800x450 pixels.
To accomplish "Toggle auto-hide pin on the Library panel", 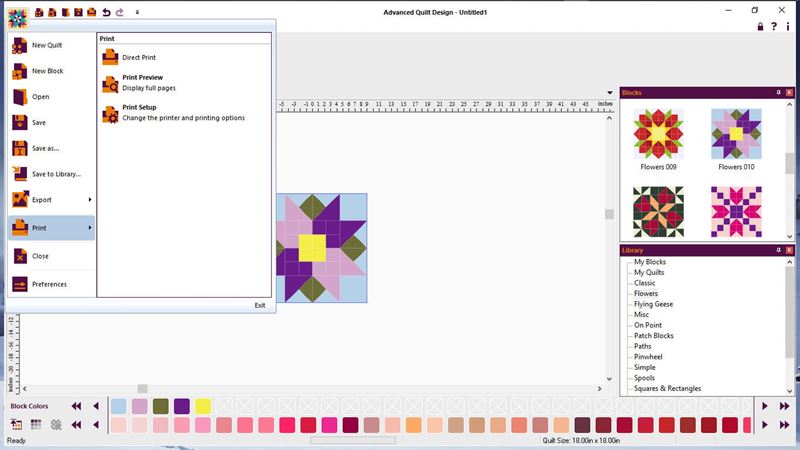I will (777, 250).
